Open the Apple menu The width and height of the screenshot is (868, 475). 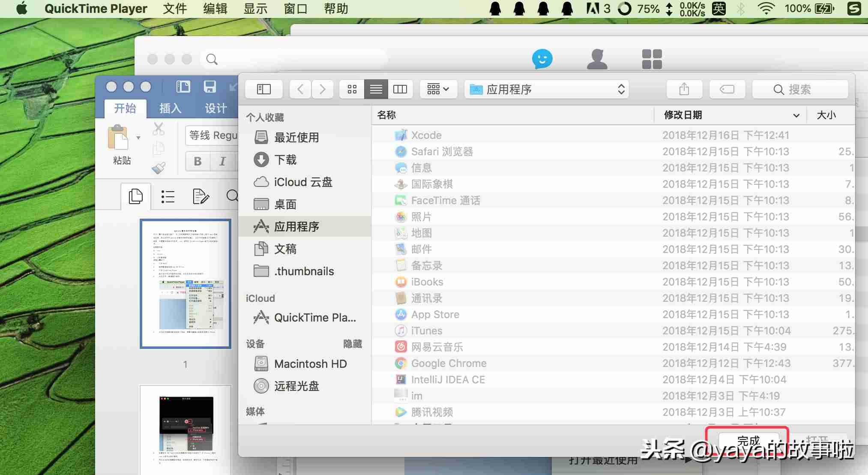21,9
